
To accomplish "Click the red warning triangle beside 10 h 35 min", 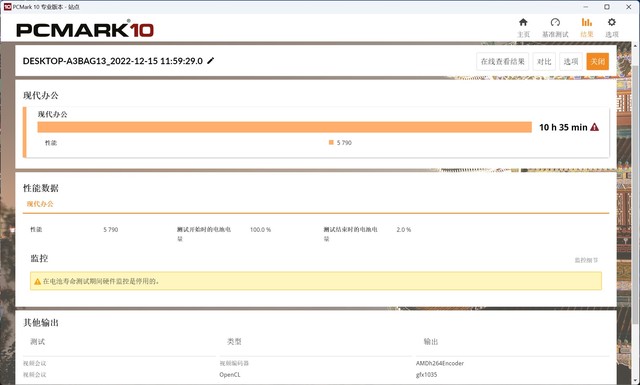I will 595,127.
